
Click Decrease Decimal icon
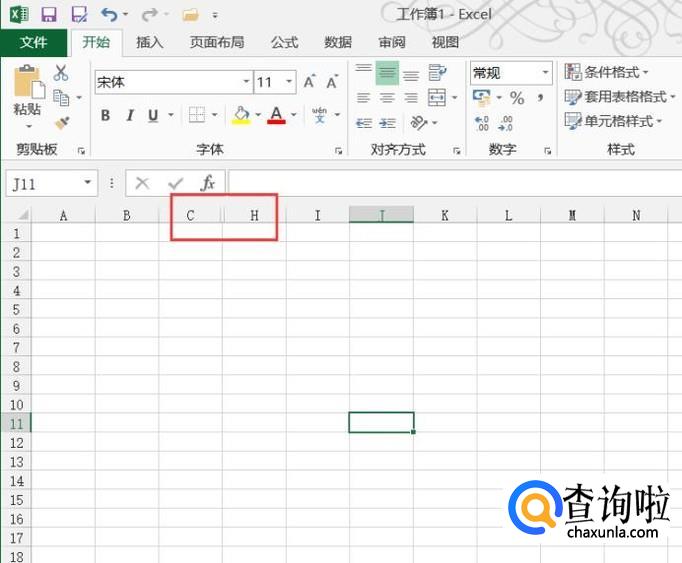(x=505, y=124)
